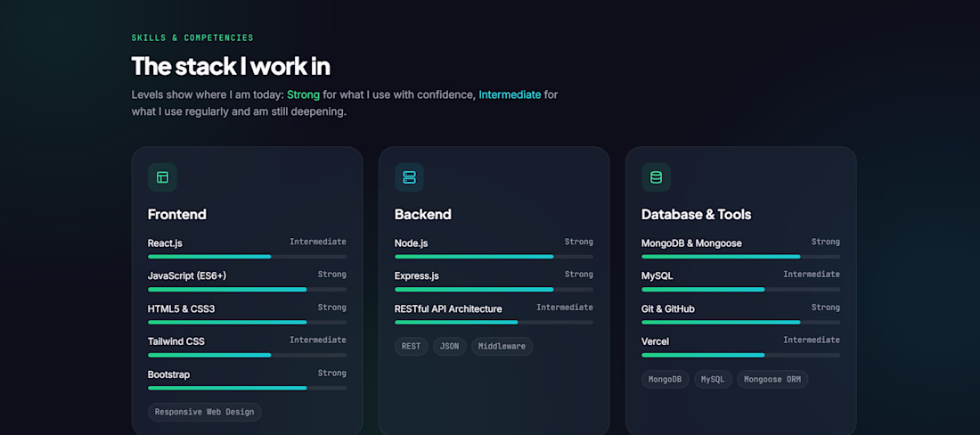The height and width of the screenshot is (435, 980).
Task: Click the Strong level beside JavaScript (ES6+)
Action: [x=332, y=275]
